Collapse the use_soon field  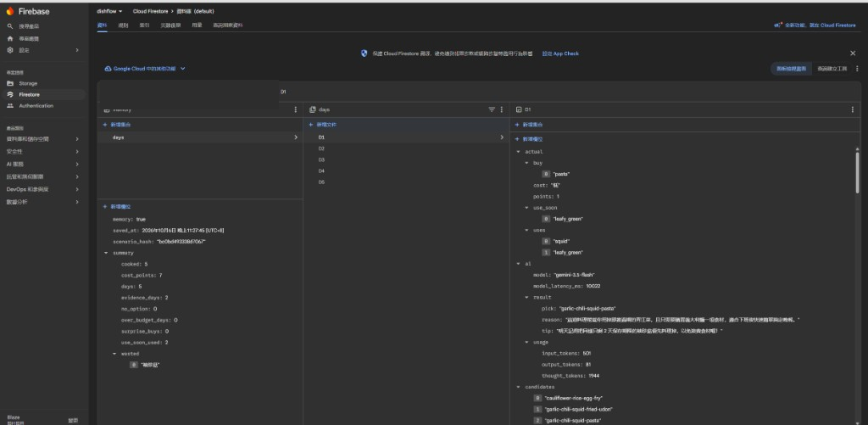[527, 208]
